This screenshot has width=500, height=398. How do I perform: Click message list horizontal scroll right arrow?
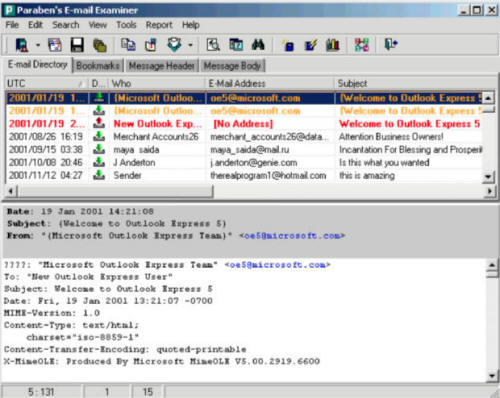[489, 191]
